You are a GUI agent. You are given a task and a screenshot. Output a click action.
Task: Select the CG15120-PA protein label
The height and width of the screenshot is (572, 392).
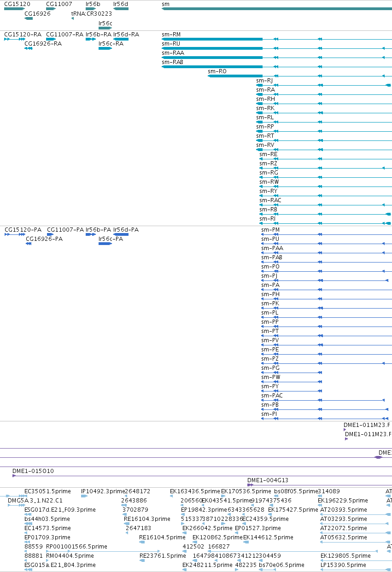[x=23, y=230]
